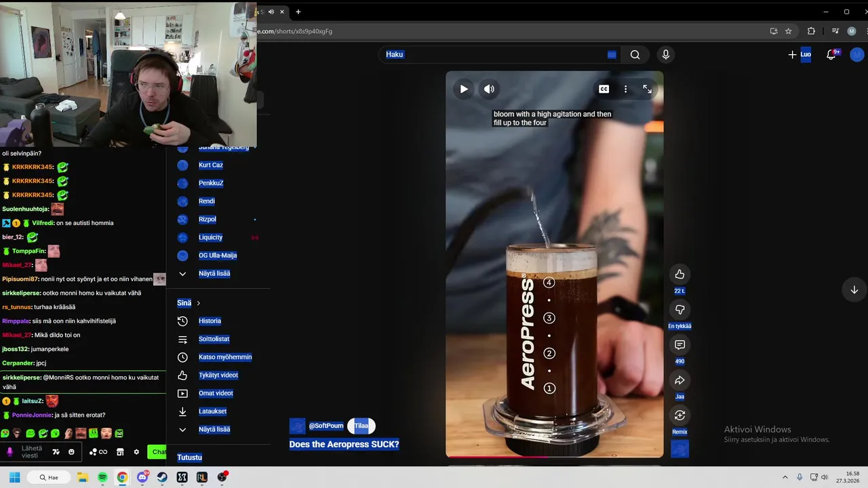868x488 pixels.
Task: Open the Kurt Caz subscription
Action: (x=211, y=165)
